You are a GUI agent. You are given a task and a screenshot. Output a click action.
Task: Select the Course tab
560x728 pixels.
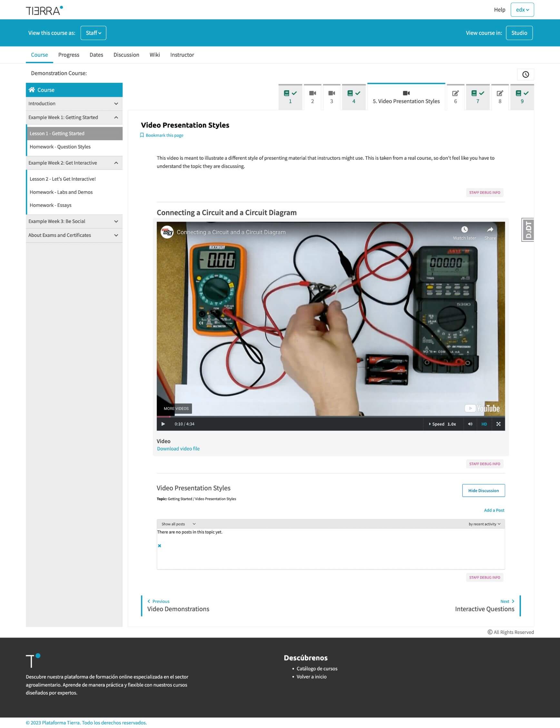coord(39,55)
